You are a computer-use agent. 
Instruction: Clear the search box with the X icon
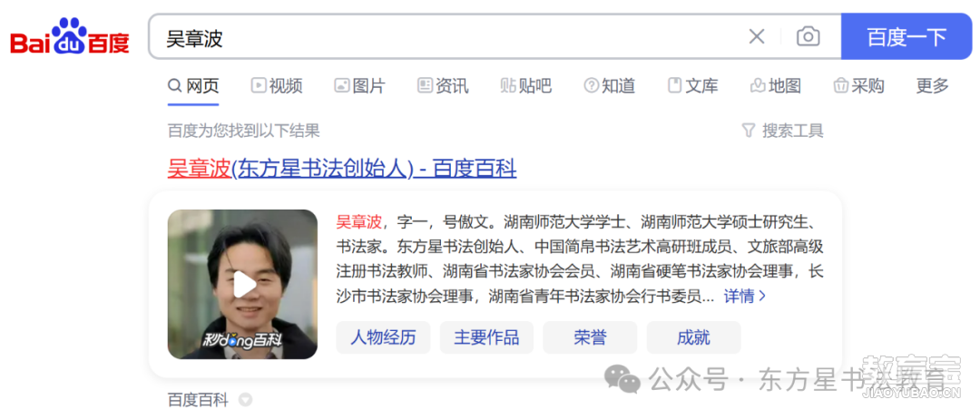[757, 37]
